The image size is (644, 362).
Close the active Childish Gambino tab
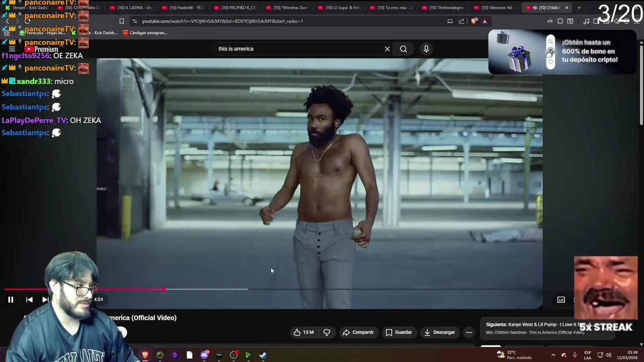click(567, 8)
